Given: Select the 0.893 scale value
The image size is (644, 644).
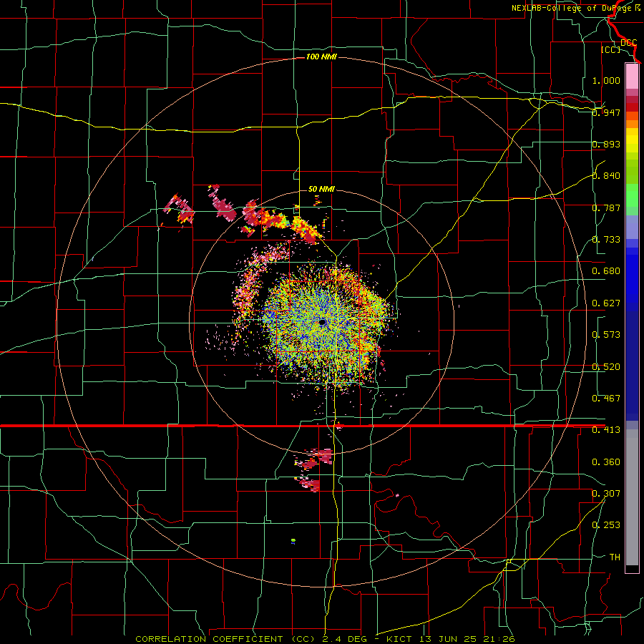Looking at the screenshot, I should pyautogui.click(x=606, y=144).
